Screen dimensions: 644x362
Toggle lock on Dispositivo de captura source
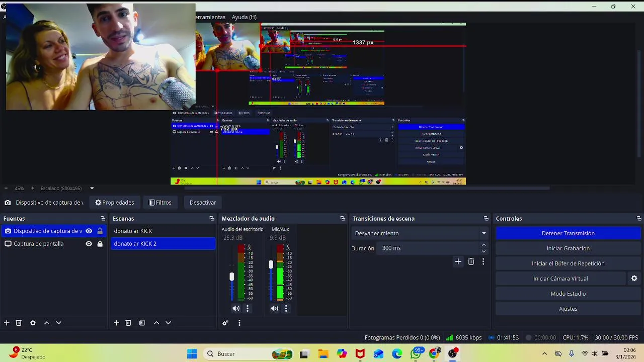click(x=100, y=231)
